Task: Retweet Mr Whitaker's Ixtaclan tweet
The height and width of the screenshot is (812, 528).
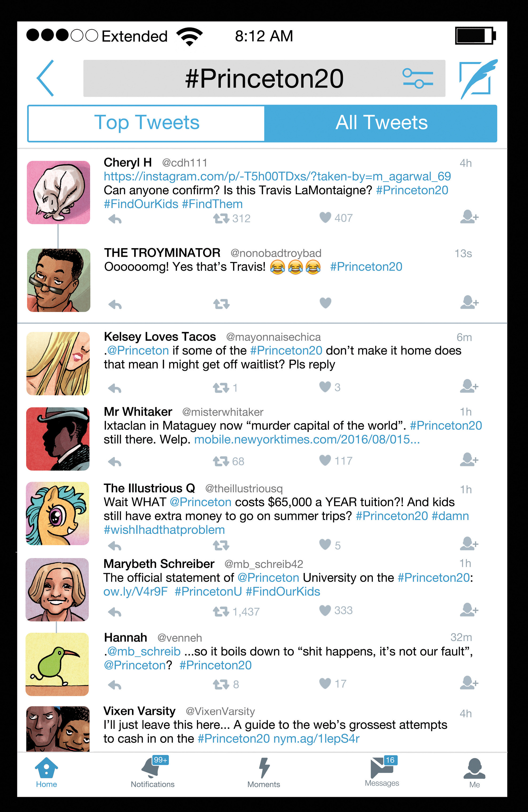Action: pos(221,461)
